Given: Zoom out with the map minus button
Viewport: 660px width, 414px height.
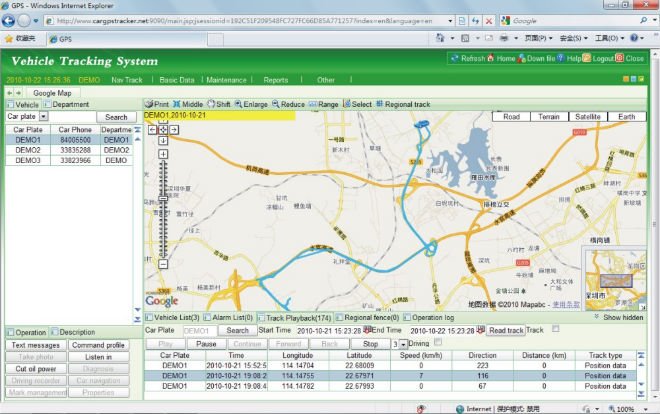Looking at the screenshot, I should 163,264.
